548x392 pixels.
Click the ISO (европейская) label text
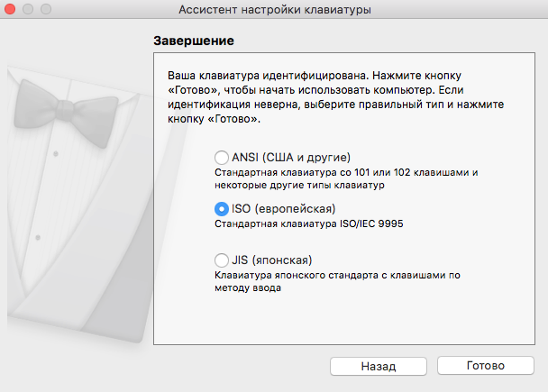point(283,209)
